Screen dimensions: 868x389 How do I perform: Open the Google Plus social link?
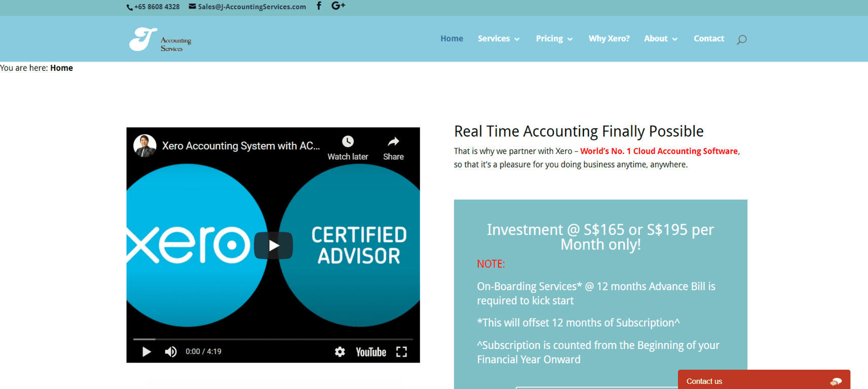tap(338, 6)
